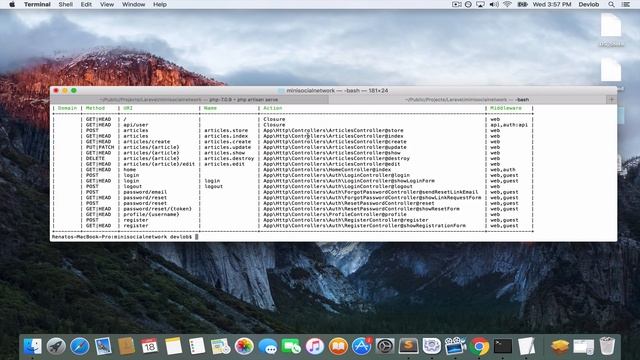Open the Apple menu
The image size is (640, 360).
click(x=12, y=4)
